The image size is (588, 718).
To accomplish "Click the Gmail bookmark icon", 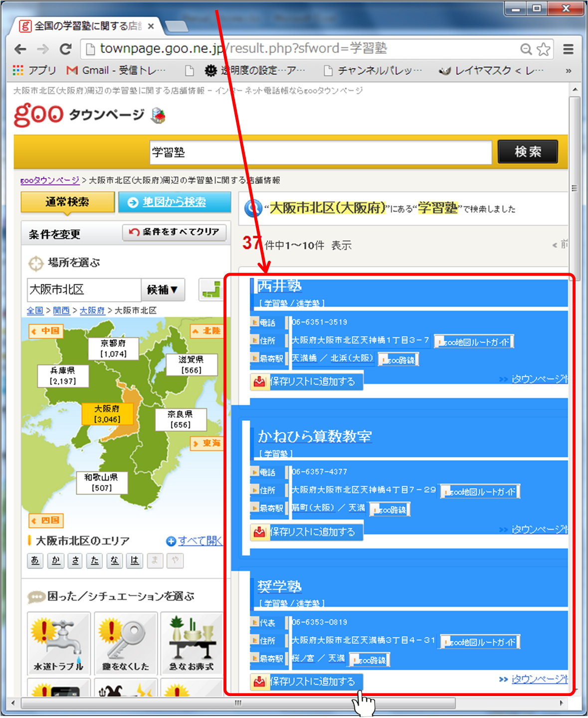I will pos(72,70).
